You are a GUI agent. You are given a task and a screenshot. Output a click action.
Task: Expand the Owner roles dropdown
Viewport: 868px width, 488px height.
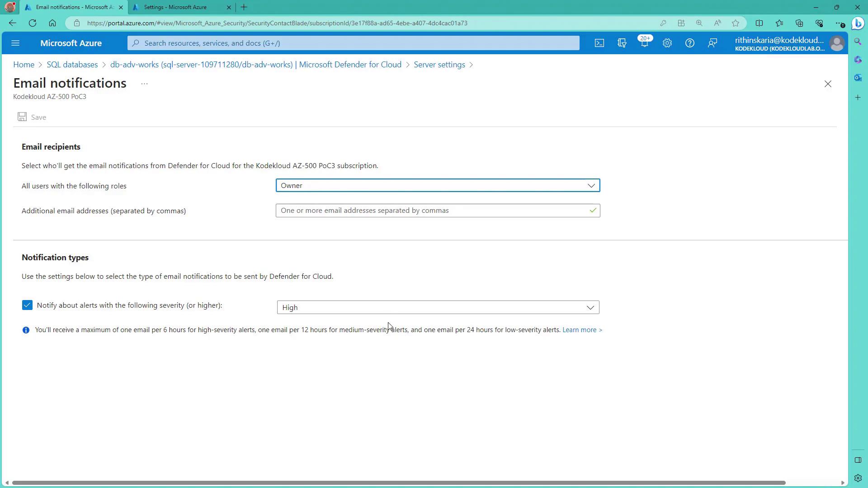click(x=438, y=186)
